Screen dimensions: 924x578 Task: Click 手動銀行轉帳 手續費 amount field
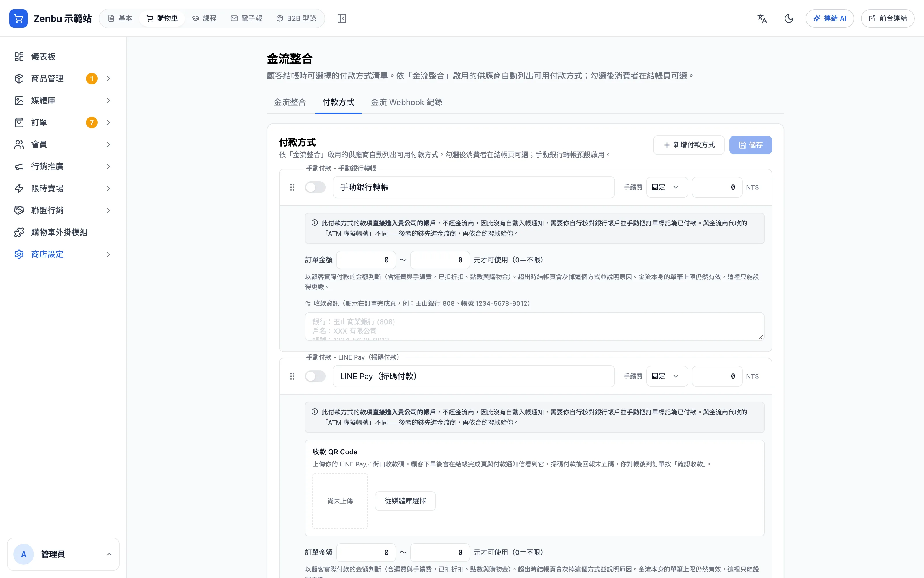coord(717,187)
